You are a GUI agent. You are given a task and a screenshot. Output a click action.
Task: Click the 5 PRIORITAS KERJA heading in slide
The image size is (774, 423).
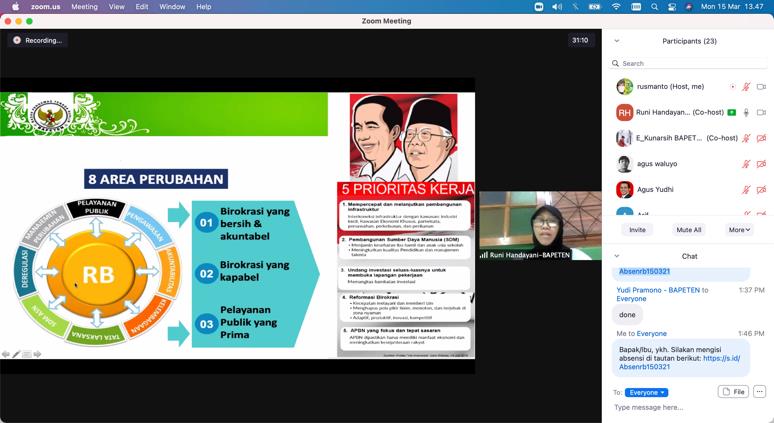click(406, 189)
